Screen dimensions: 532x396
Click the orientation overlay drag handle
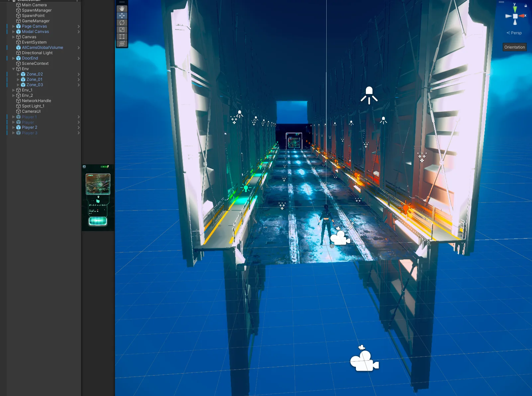tap(501, 2)
